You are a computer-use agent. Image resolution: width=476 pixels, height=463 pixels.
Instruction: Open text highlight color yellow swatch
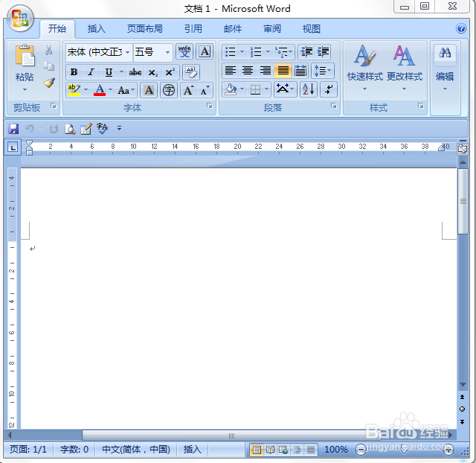(74, 90)
